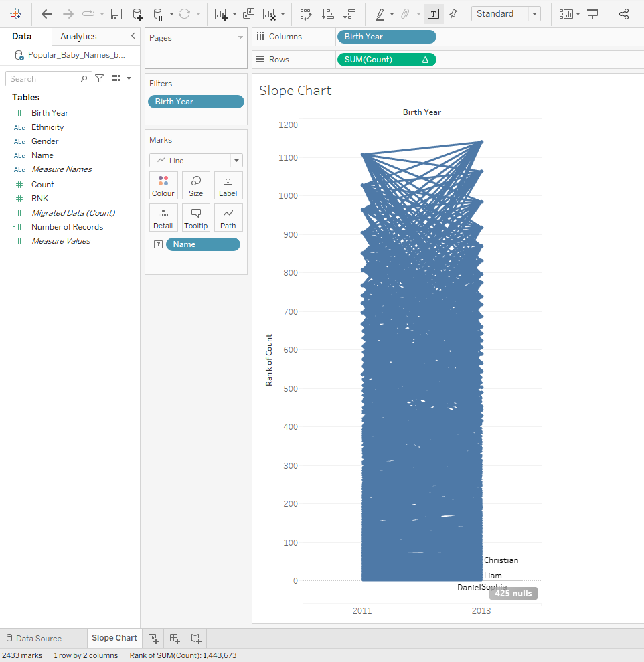Open the Colour mark card
The height and width of the screenshot is (662, 644).
pos(163,185)
